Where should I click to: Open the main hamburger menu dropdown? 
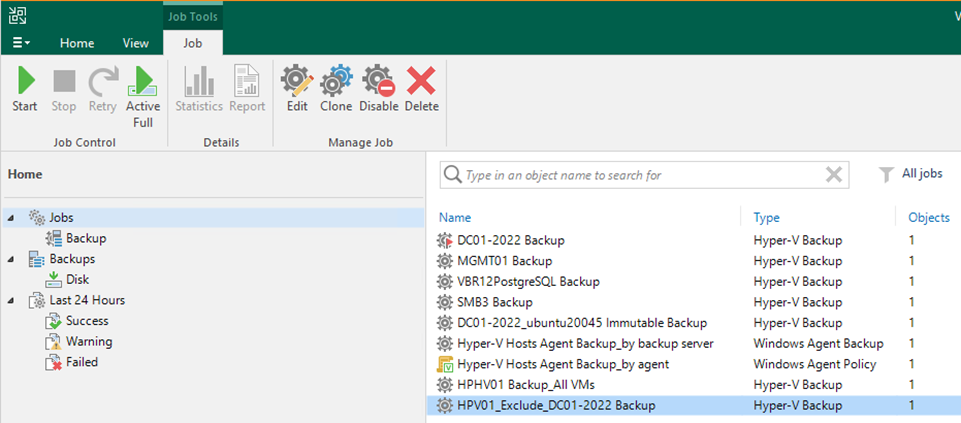tap(21, 43)
